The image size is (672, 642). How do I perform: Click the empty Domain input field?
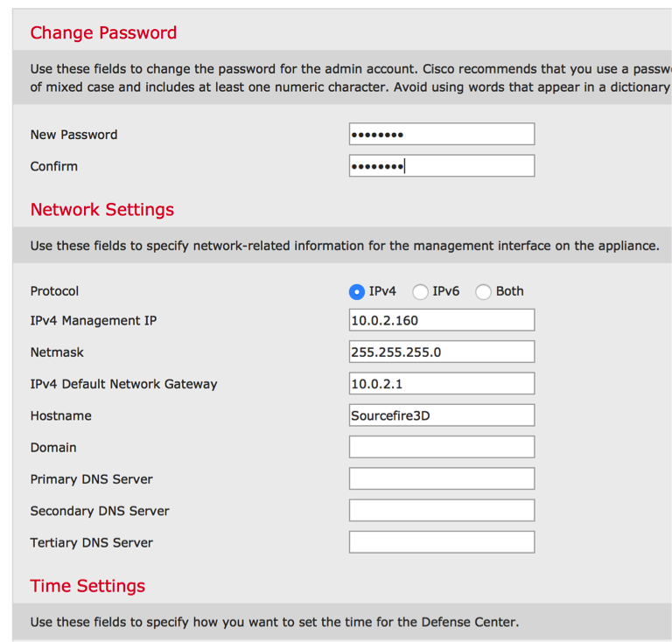(x=441, y=447)
